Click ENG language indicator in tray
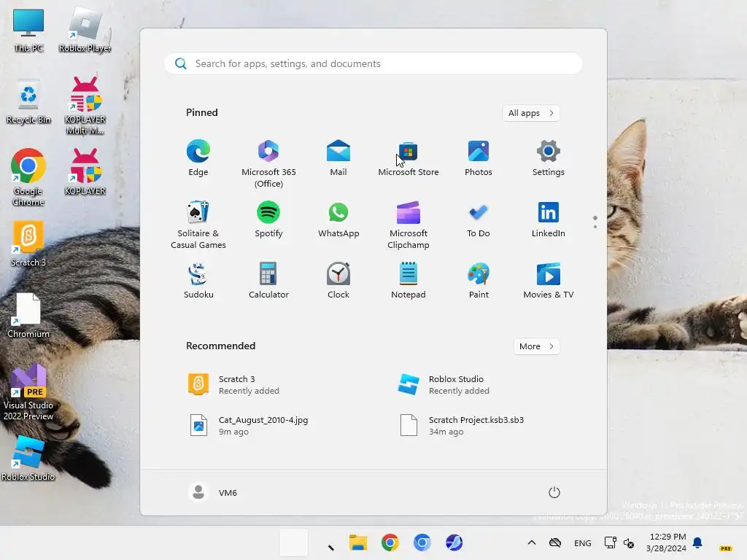 tap(583, 542)
